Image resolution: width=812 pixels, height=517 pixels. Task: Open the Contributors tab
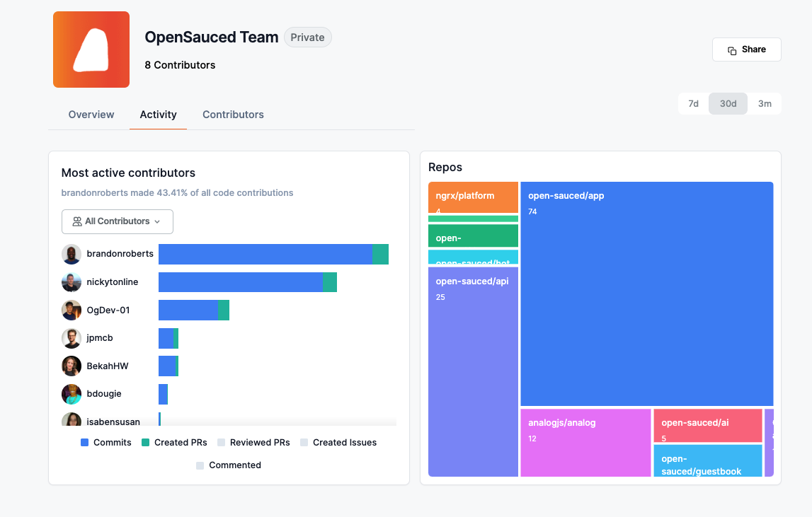(233, 115)
